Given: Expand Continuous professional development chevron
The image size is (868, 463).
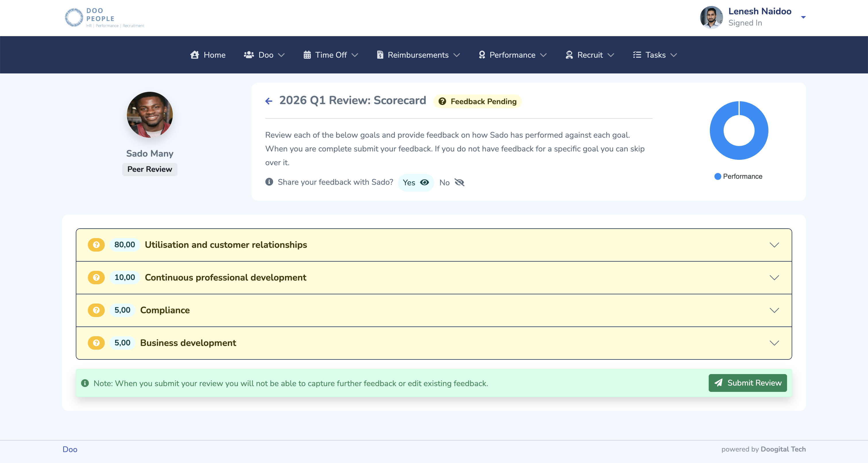Looking at the screenshot, I should pos(774,277).
